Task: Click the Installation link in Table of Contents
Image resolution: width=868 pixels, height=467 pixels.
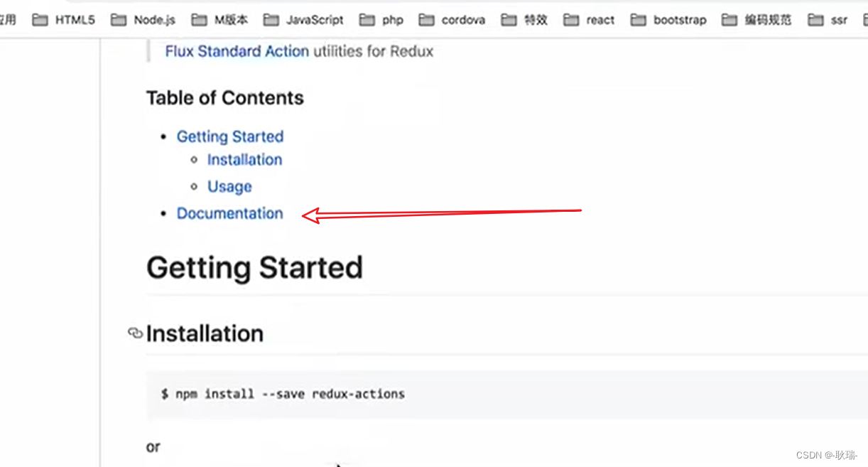Action: (244, 160)
